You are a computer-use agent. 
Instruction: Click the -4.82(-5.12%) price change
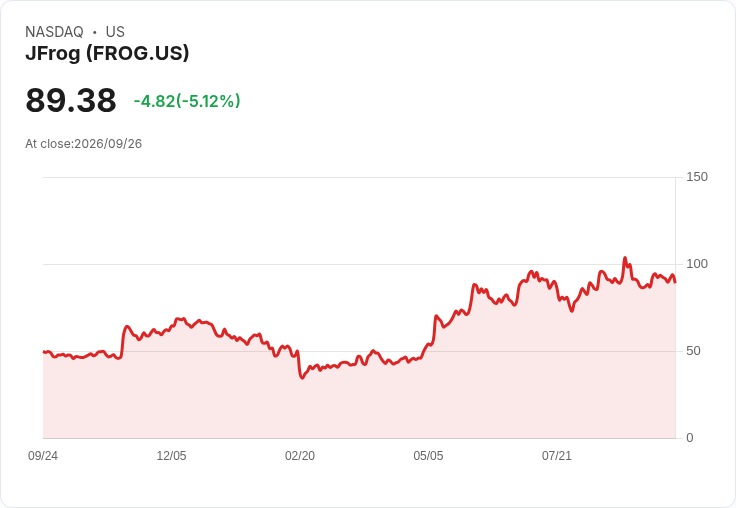[x=187, y=101]
